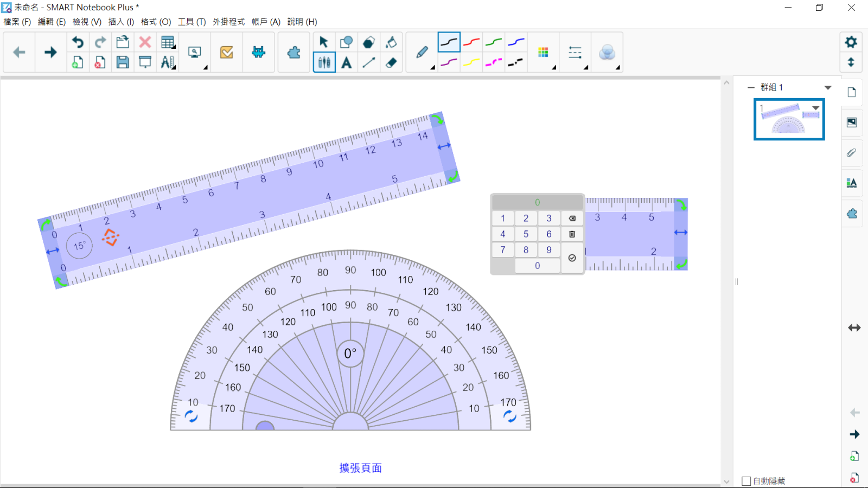Collapse the 群組 1 group
Viewport: 868px width, 488px height.
(751, 87)
